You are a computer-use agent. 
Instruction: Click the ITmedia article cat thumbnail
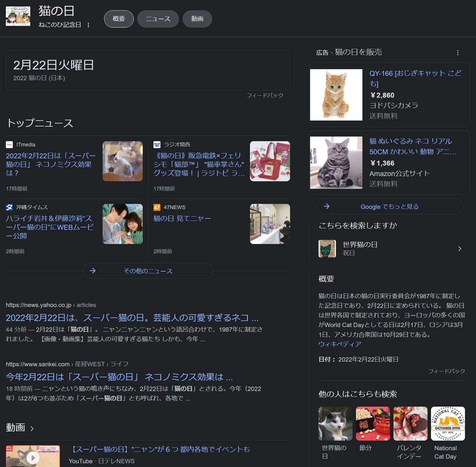(123, 161)
